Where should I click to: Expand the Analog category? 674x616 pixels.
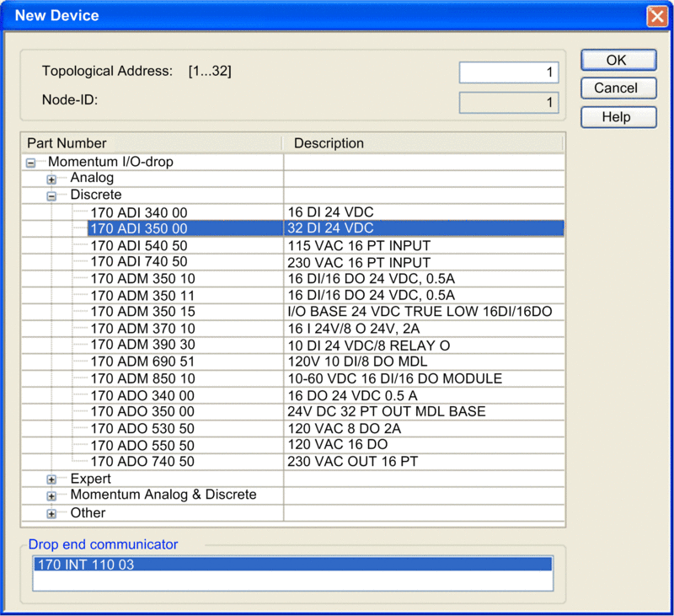[x=51, y=179]
